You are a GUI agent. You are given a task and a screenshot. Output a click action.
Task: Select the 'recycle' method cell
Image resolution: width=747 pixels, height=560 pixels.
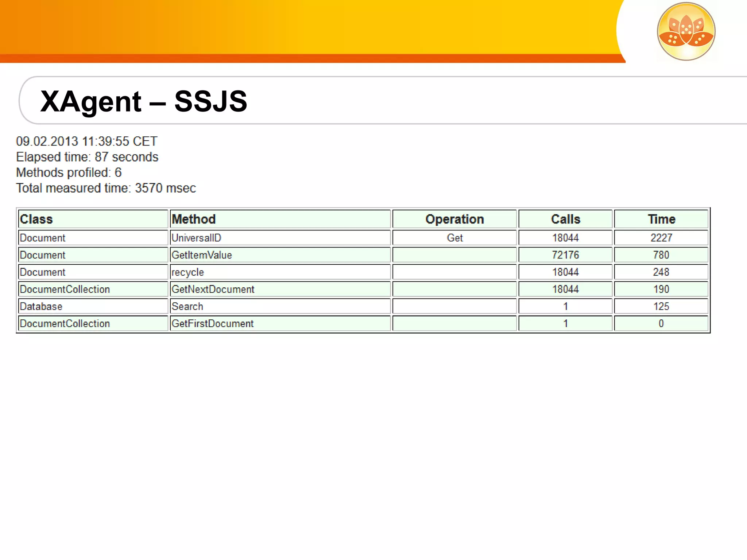(280, 272)
